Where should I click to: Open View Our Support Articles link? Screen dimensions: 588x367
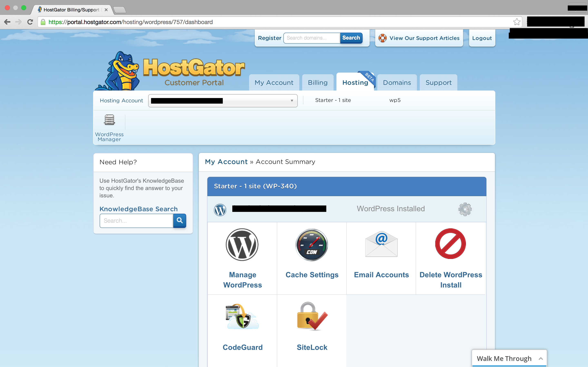click(x=424, y=38)
